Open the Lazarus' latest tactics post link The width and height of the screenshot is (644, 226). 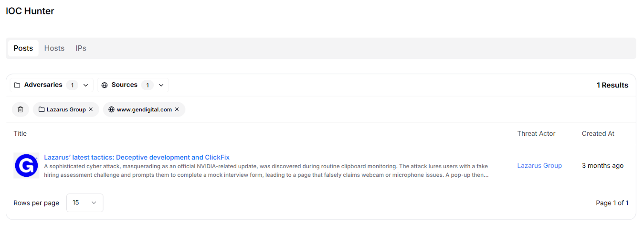pos(137,157)
